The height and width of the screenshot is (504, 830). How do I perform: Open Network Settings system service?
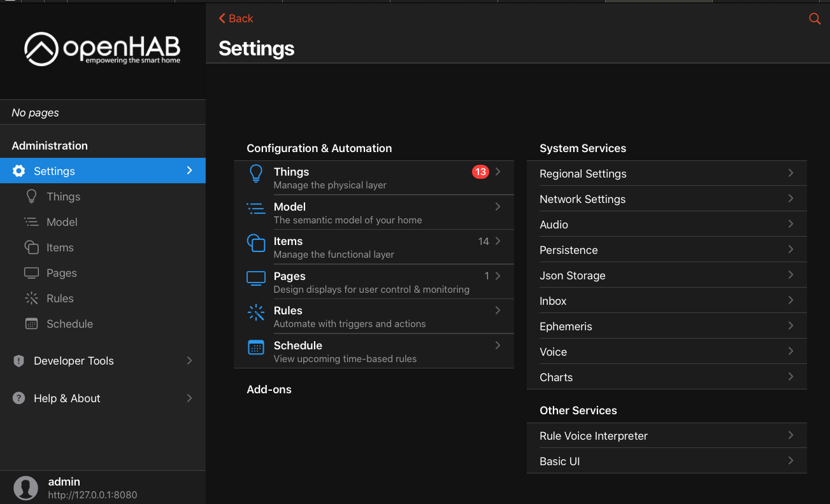pos(582,199)
